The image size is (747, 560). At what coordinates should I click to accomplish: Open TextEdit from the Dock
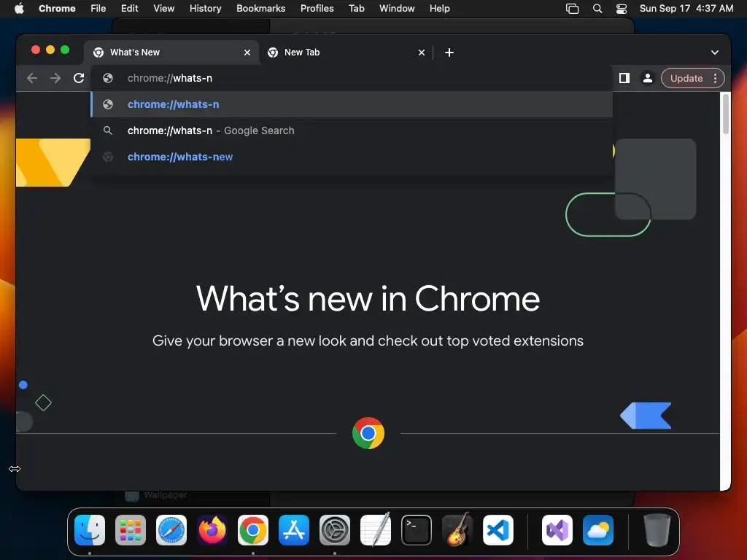(376, 529)
